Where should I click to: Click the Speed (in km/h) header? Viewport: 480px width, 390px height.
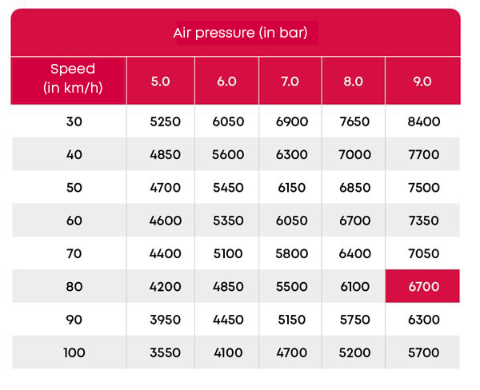(x=73, y=78)
